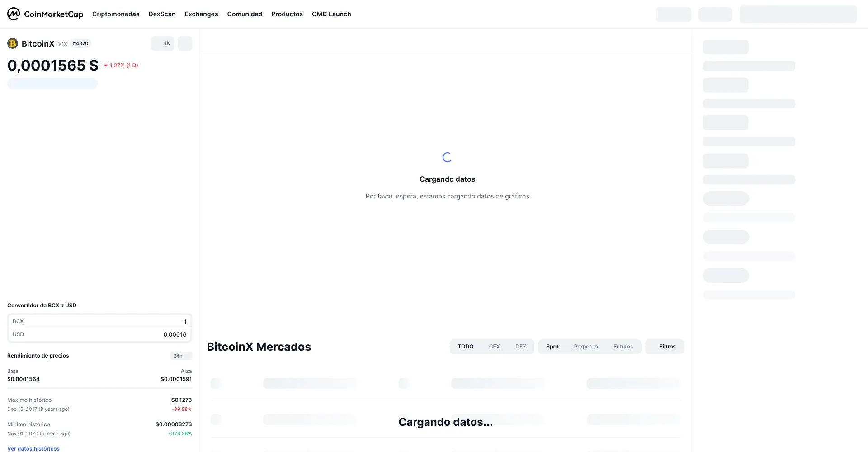Click the CoinMarketCap logo
Viewport: 868px width, 452px height.
(45, 14)
